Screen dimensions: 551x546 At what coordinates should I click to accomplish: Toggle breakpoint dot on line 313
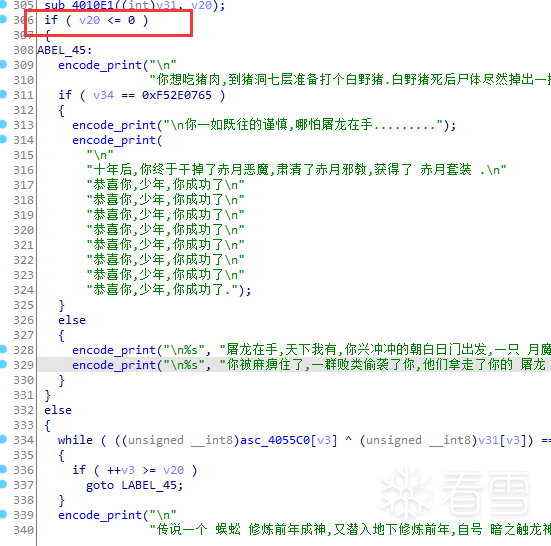(x=3, y=124)
